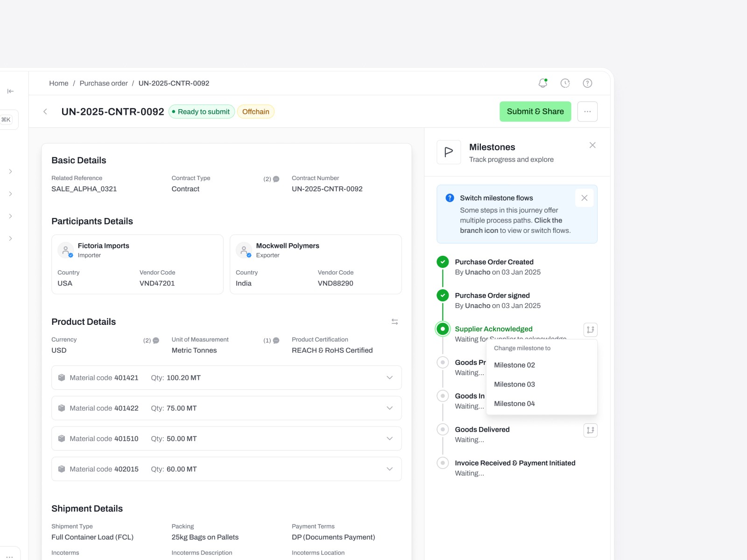Image resolution: width=747 pixels, height=560 pixels.
Task: Click vendor code VND47201
Action: click(157, 283)
